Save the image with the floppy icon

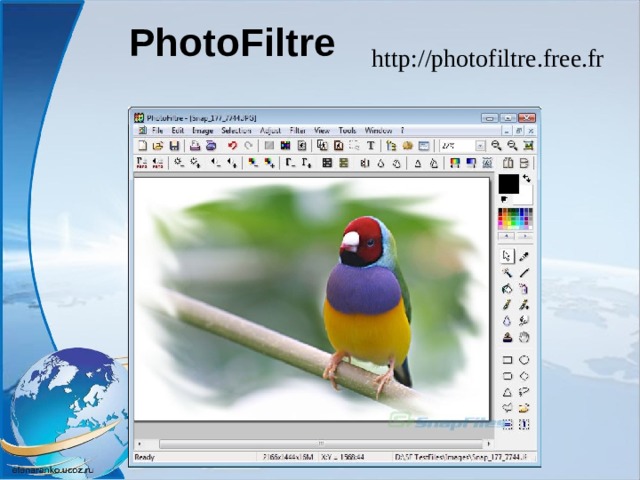(x=174, y=145)
